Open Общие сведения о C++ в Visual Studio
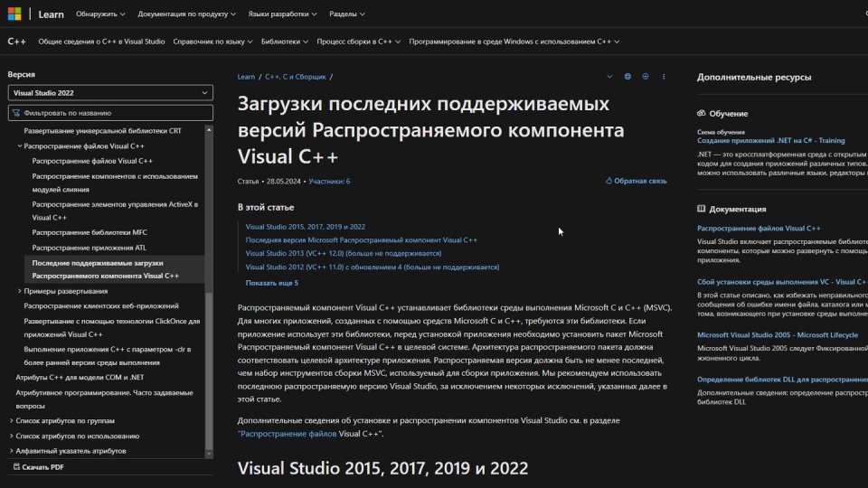The height and width of the screenshot is (488, 868). tap(101, 42)
